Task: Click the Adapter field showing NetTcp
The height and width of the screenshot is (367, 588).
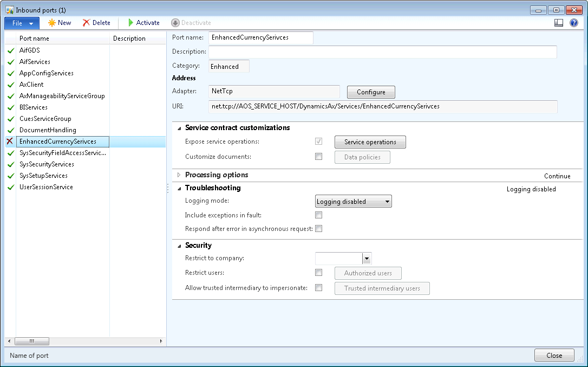Action: click(x=274, y=91)
